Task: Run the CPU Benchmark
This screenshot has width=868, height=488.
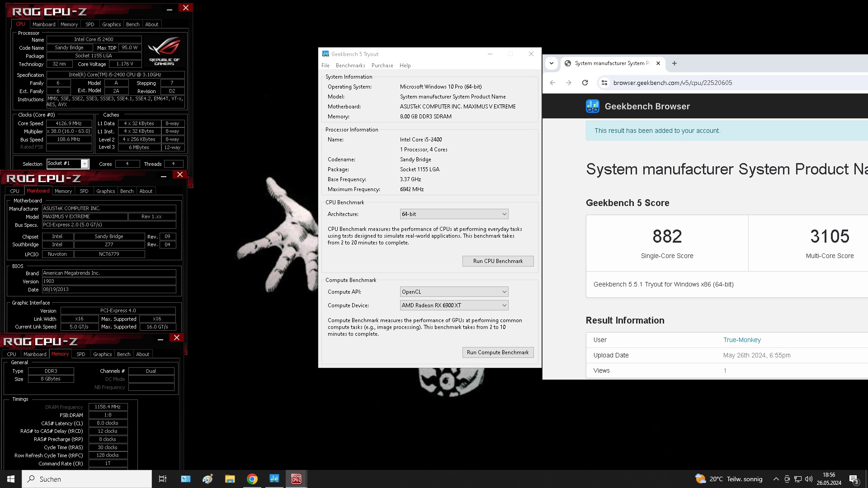Action: [x=498, y=261]
